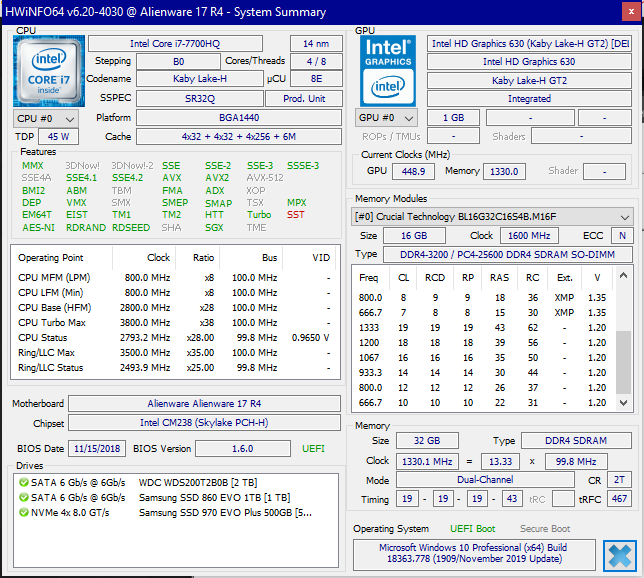Screen dimensions: 644x578
Task: Click the Intel HD Graphics 630 GPU name field
Action: (529, 62)
